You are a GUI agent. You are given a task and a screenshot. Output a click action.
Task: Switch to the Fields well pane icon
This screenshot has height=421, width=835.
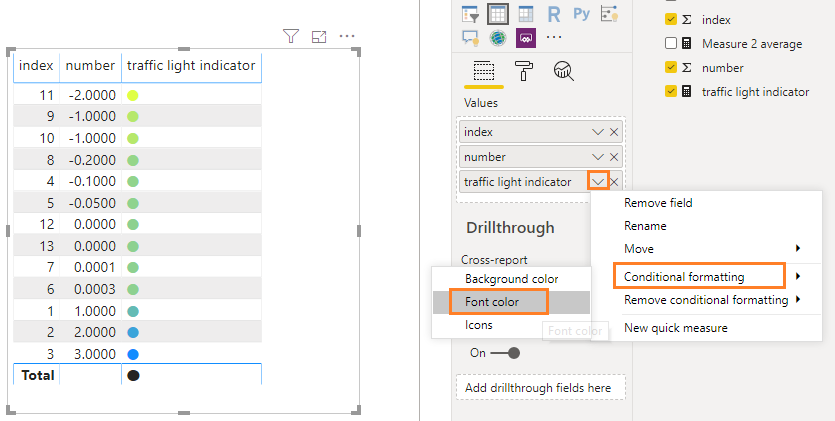pyautogui.click(x=484, y=71)
